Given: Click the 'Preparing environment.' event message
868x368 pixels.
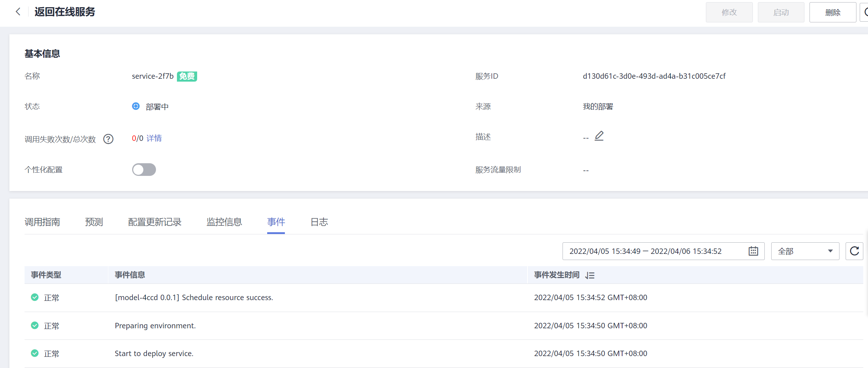Looking at the screenshot, I should pos(155,326).
